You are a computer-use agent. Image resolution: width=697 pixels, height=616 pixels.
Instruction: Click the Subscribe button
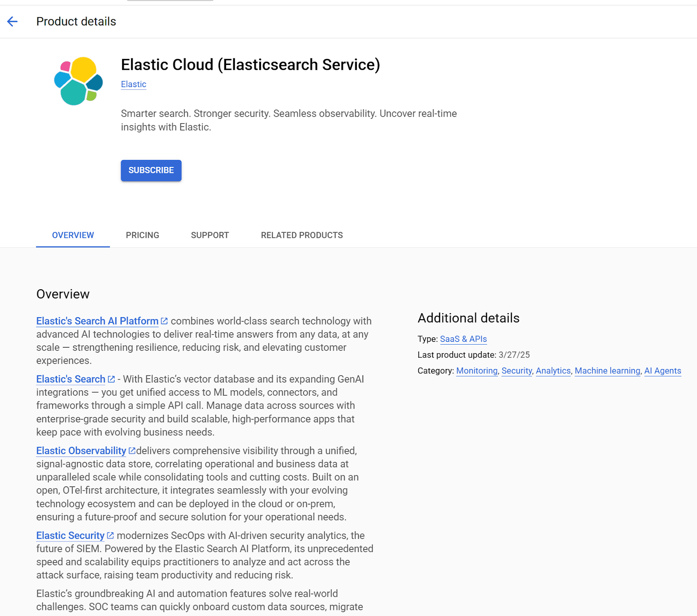[x=151, y=170]
